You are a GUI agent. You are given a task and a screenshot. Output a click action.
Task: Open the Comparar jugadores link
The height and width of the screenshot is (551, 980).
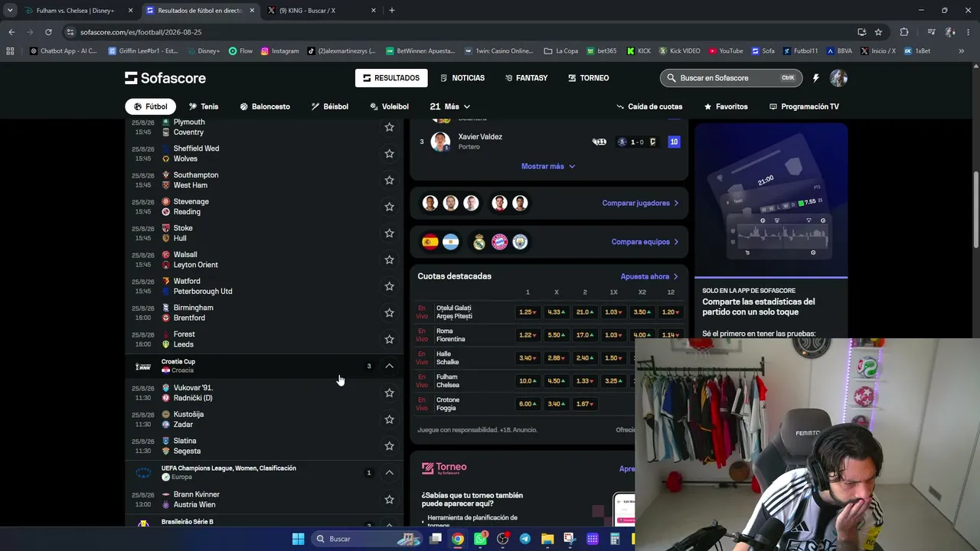click(640, 203)
